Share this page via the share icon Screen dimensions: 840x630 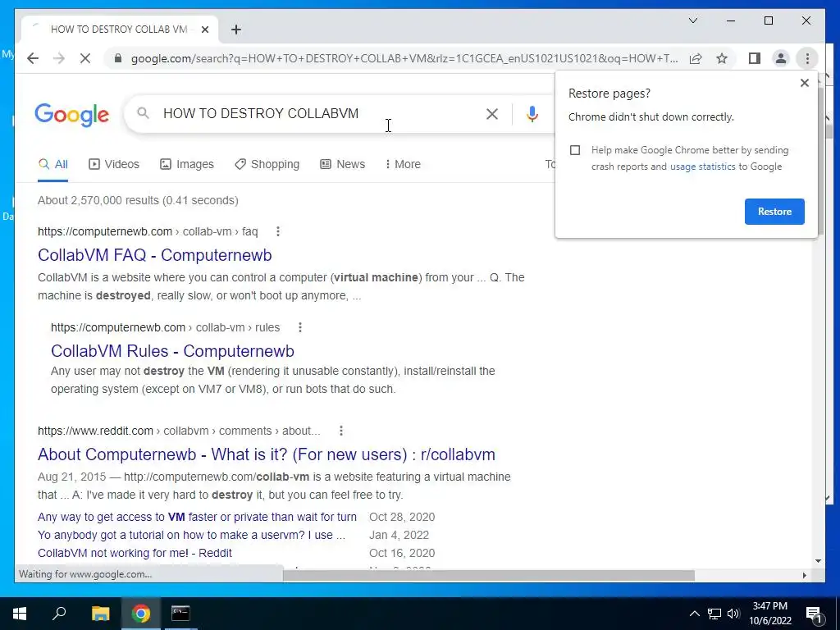pyautogui.click(x=696, y=58)
